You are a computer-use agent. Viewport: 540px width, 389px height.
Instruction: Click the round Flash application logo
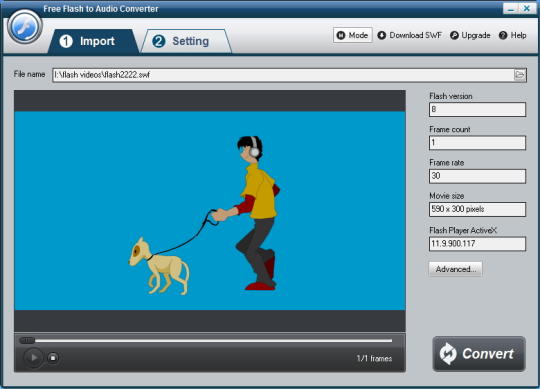(x=24, y=27)
